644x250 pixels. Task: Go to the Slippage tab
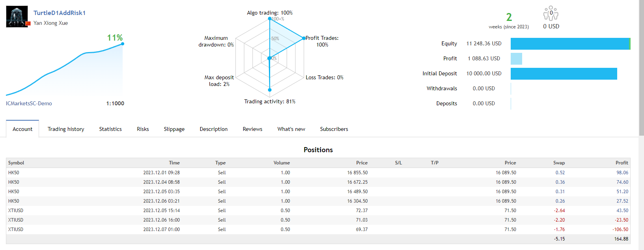(174, 129)
